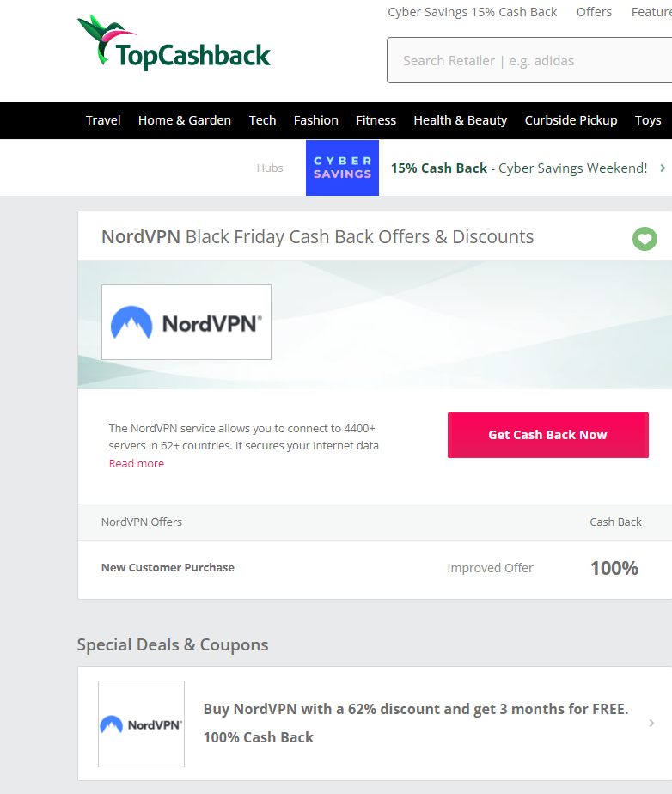Screen dimensions: 672x794
Task: Open the Fashion category menu
Action: click(x=316, y=120)
